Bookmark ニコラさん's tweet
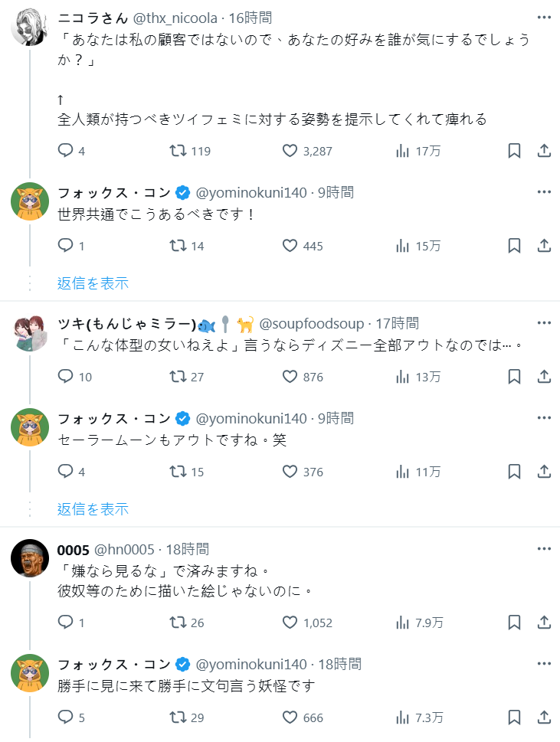The image size is (560, 742). coord(515,151)
